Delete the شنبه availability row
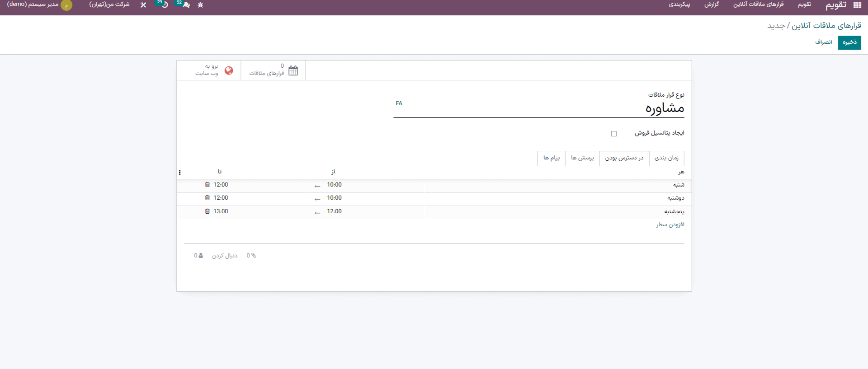868x369 pixels. point(207,185)
